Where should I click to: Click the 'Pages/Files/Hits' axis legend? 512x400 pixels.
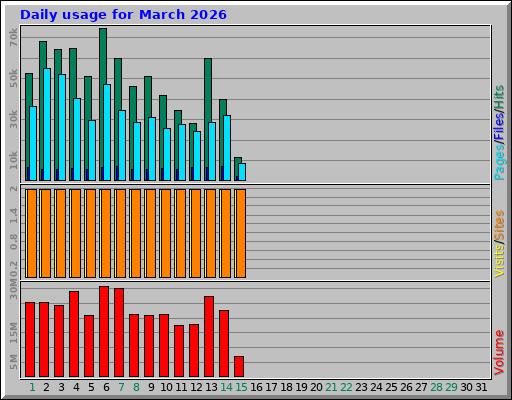tap(499, 133)
